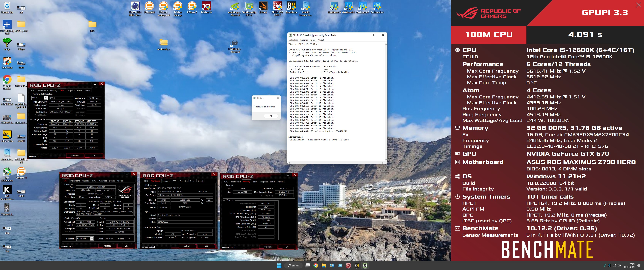Select CPU tab in CPU-Z Memory timings window

(x=226, y=181)
